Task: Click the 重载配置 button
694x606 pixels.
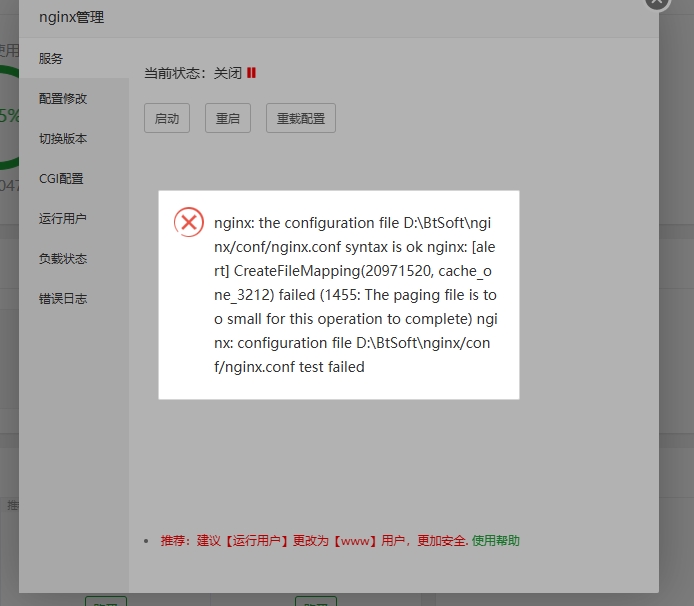Action: pyautogui.click(x=301, y=118)
